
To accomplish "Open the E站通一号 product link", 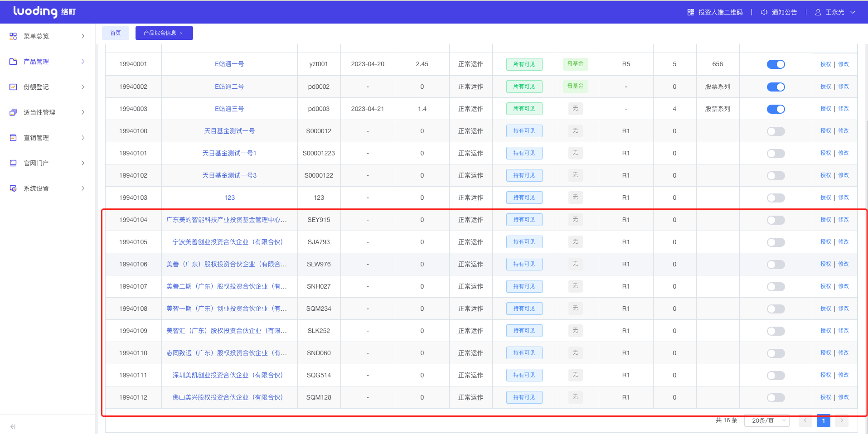I will click(x=229, y=64).
